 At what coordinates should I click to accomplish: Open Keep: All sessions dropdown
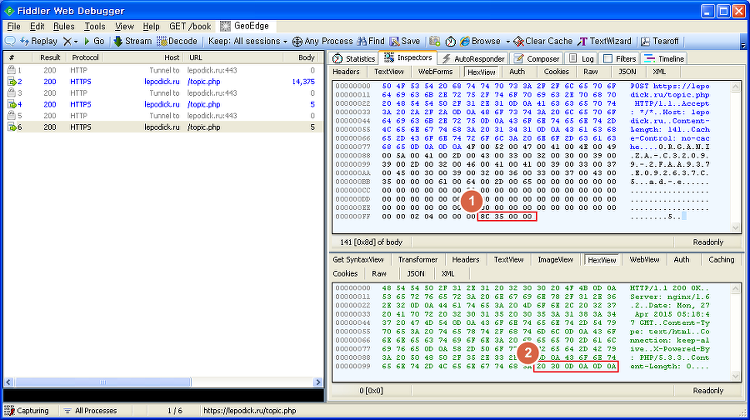(x=247, y=41)
